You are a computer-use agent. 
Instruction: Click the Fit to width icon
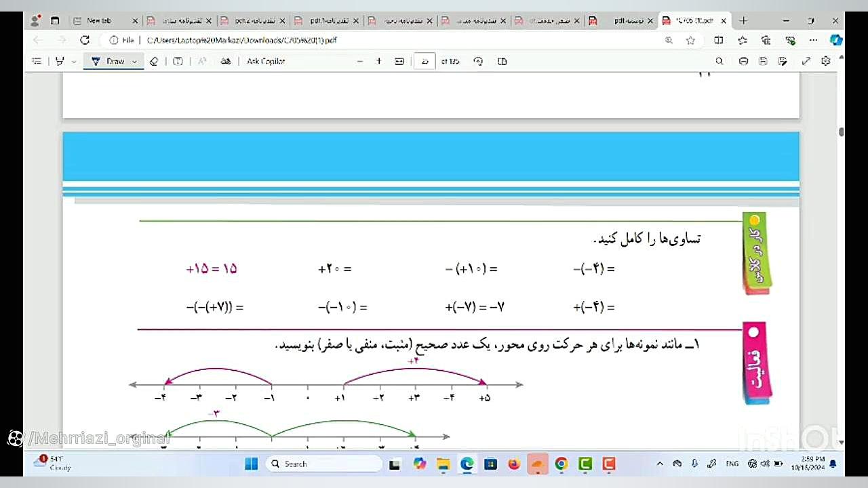399,61
